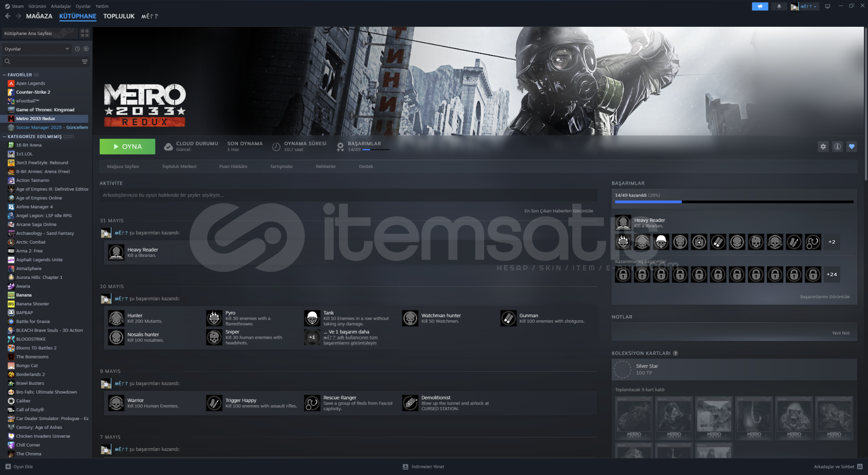Open Demolitionist achievement icon
Viewport: 868px width, 475px height.
pyautogui.click(x=410, y=403)
